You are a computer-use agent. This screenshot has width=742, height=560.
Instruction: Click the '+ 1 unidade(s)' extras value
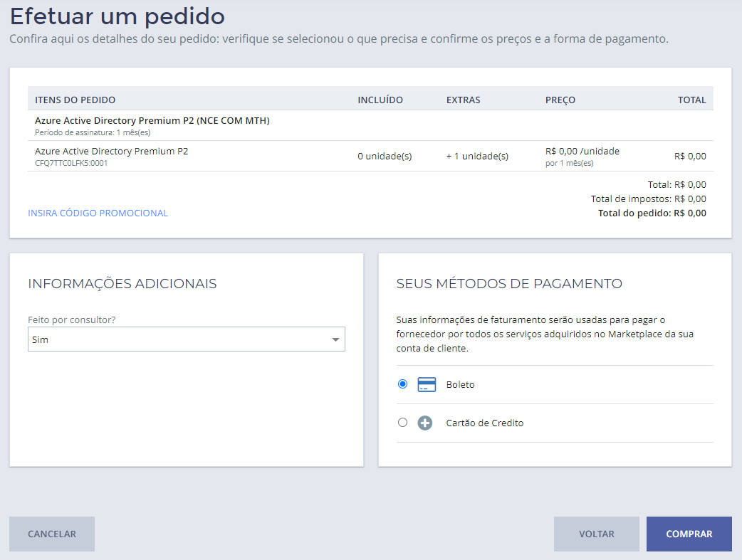pos(477,157)
